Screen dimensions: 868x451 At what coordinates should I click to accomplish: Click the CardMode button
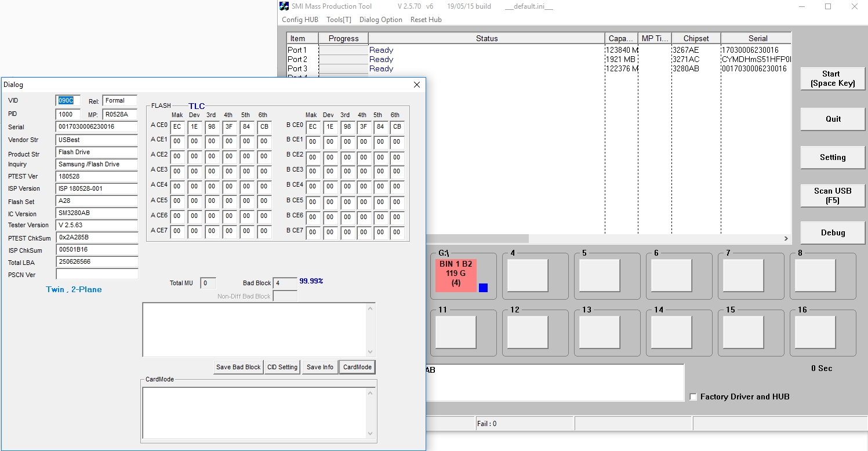[357, 367]
